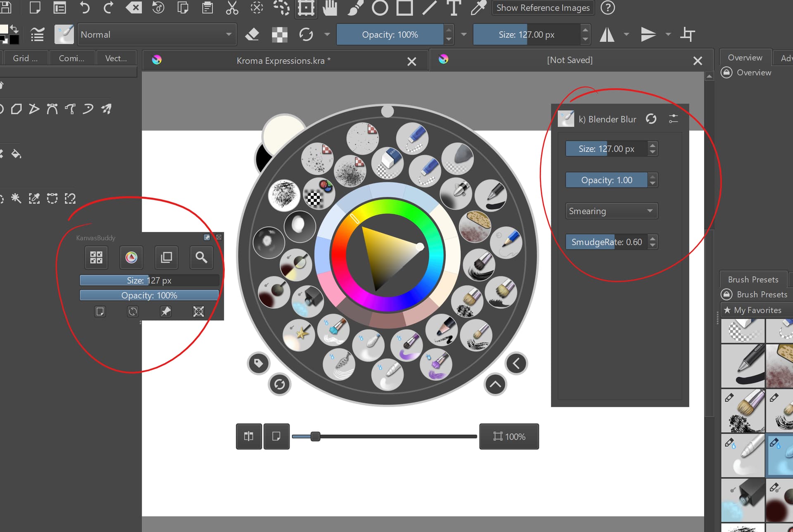Select the Fill bucket tool
The image size is (793, 532).
[16, 154]
